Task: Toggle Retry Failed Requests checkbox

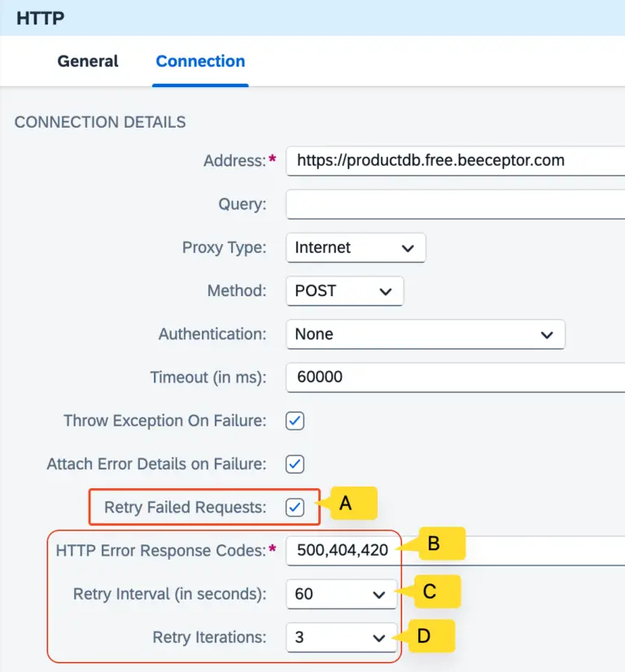Action: [294, 506]
